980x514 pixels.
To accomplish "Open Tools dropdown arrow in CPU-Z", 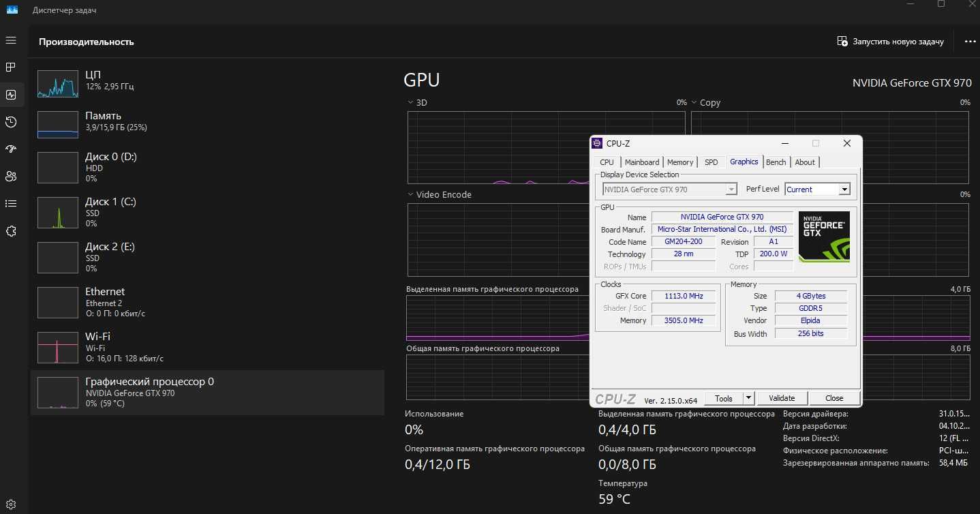I will [749, 398].
